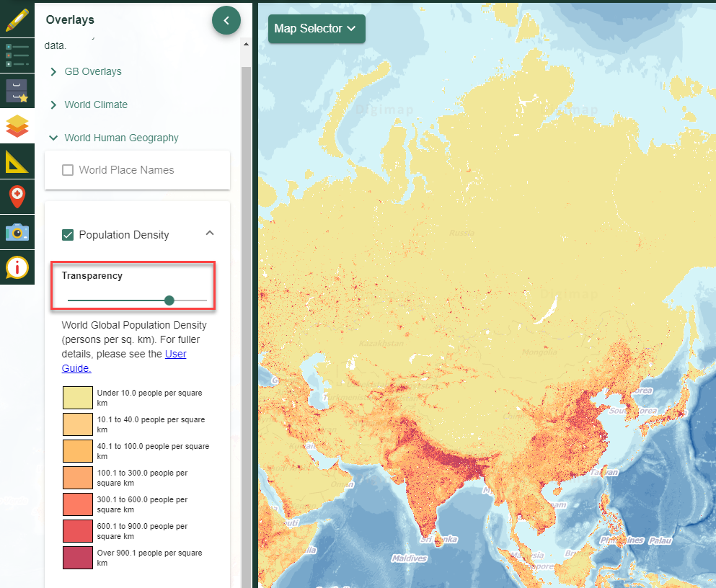Image resolution: width=716 pixels, height=588 pixels.
Task: Collapse the Overlays side panel arrow
Action: pos(226,21)
